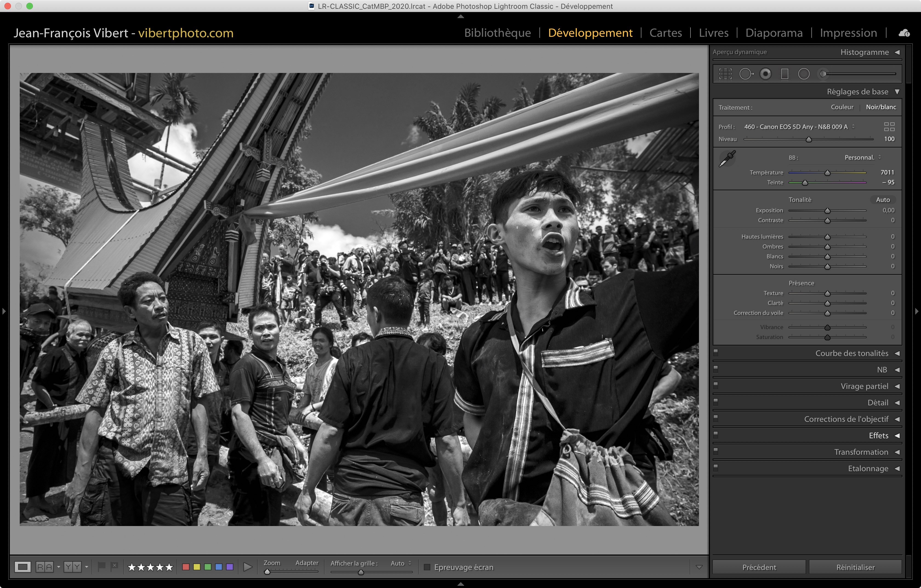Click the cloud sync status icon

pos(904,33)
